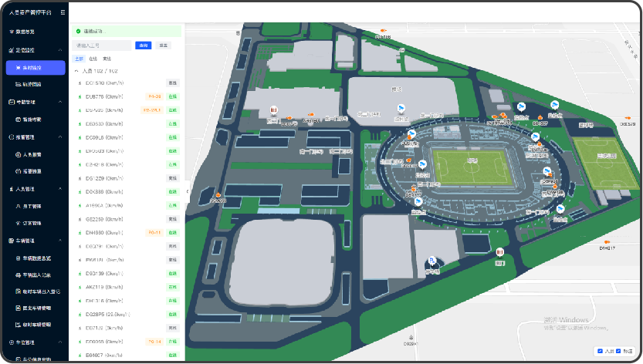Switch to the 离线 filter tab
The height and width of the screenshot is (364, 643).
point(107,59)
